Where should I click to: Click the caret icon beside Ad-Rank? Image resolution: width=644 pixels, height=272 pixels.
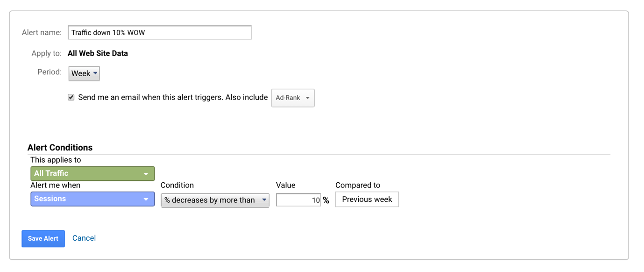[307, 98]
